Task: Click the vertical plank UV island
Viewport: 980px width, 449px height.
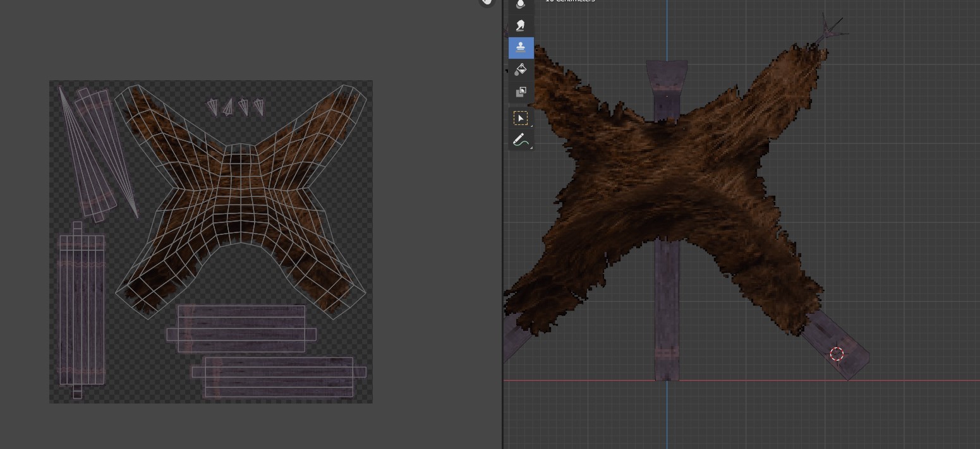Action: point(81,309)
